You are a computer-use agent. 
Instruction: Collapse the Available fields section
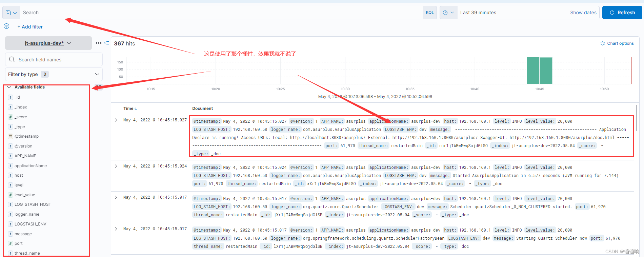[9, 87]
